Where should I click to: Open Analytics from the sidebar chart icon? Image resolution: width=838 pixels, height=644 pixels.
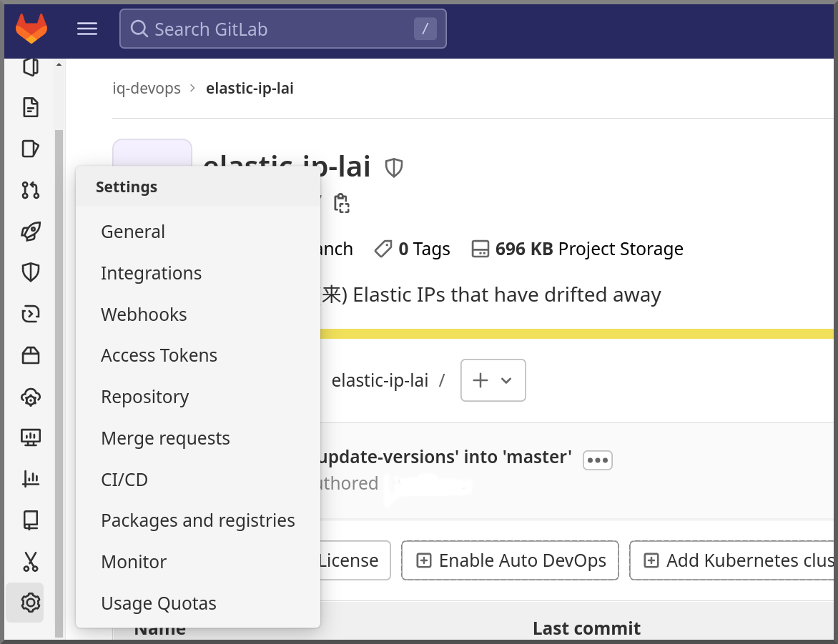[x=31, y=479]
